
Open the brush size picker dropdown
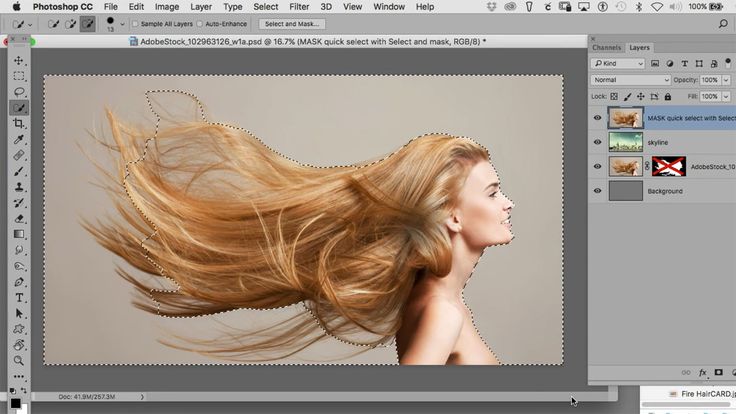122,23
